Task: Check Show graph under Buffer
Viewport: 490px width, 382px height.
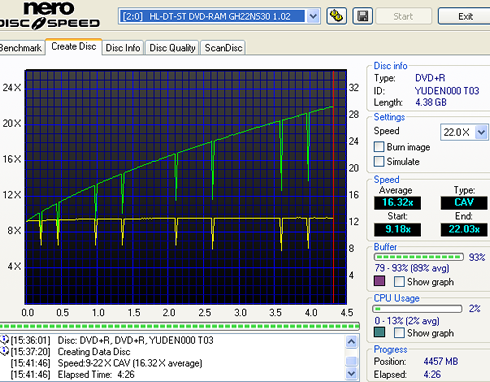Action: pyautogui.click(x=399, y=281)
